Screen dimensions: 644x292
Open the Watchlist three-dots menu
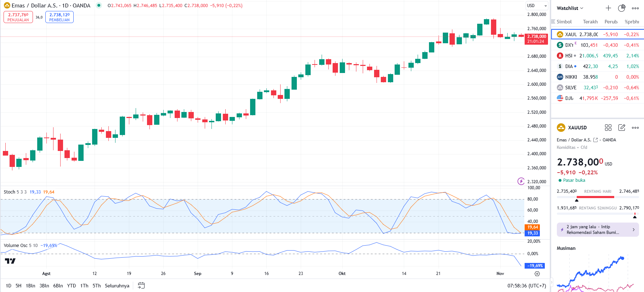(x=635, y=8)
